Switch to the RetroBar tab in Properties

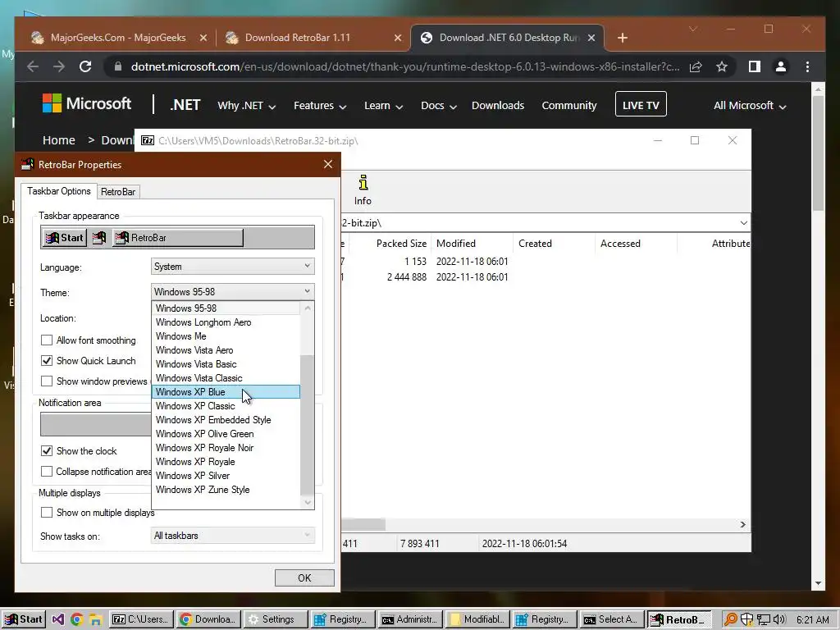click(118, 192)
